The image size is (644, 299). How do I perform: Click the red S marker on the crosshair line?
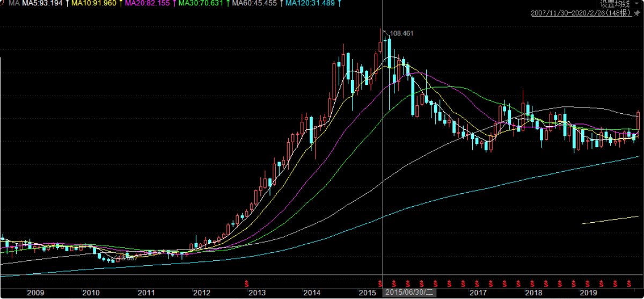point(380,283)
